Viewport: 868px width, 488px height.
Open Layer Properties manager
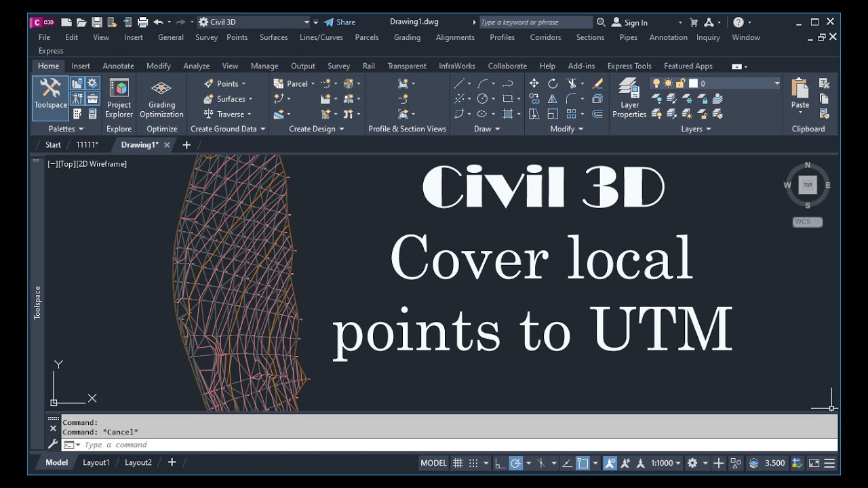[x=629, y=98]
